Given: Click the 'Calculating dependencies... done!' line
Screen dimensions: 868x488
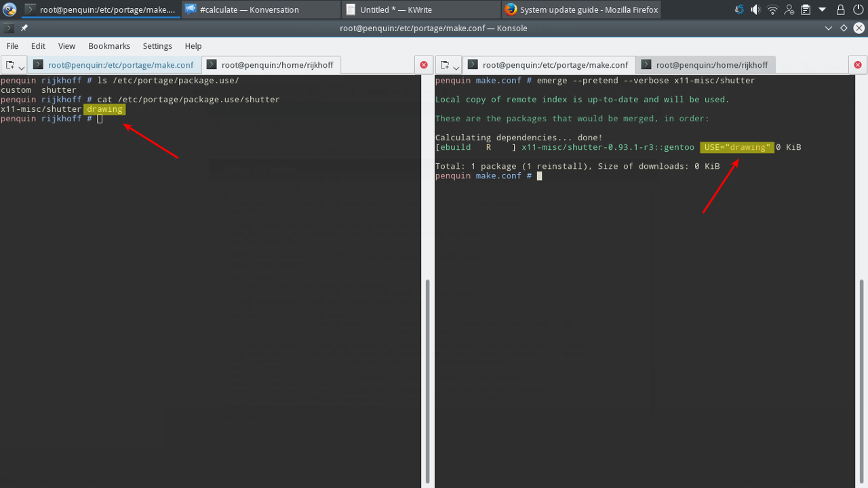Looking at the screenshot, I should [519, 138].
